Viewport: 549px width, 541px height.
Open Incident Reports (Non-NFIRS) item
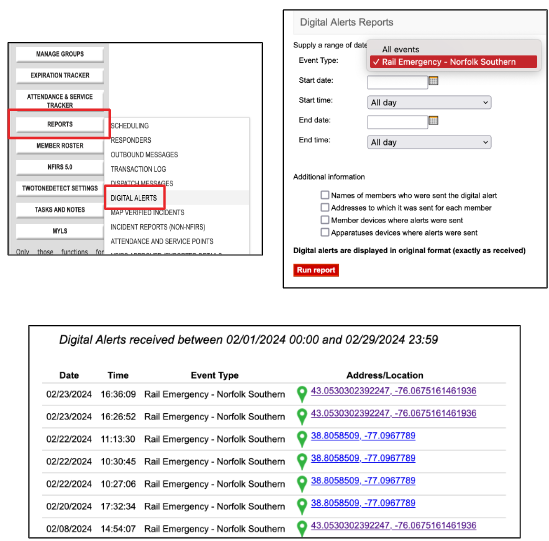(158, 227)
